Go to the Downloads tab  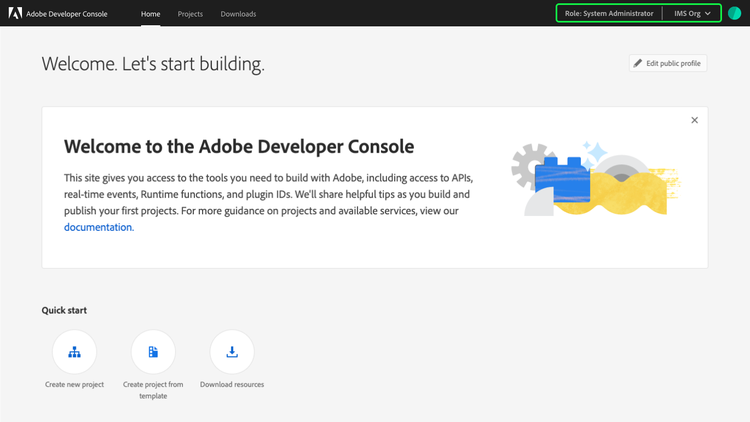(238, 14)
